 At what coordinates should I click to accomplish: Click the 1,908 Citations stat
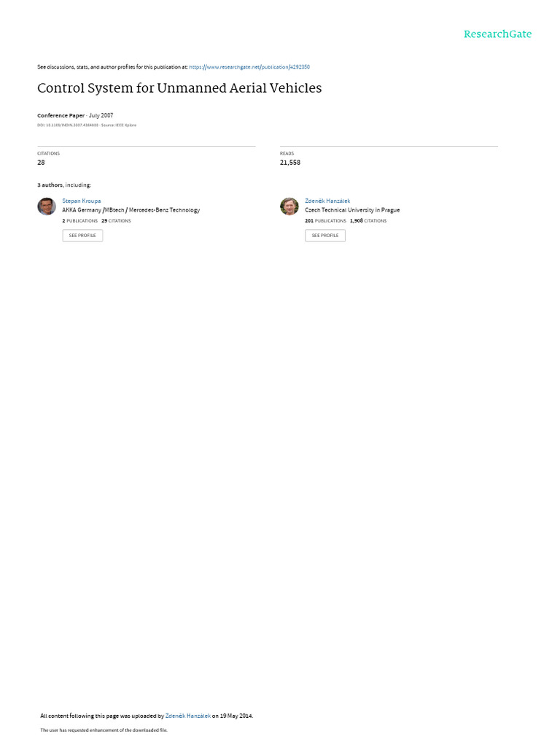tap(368, 221)
